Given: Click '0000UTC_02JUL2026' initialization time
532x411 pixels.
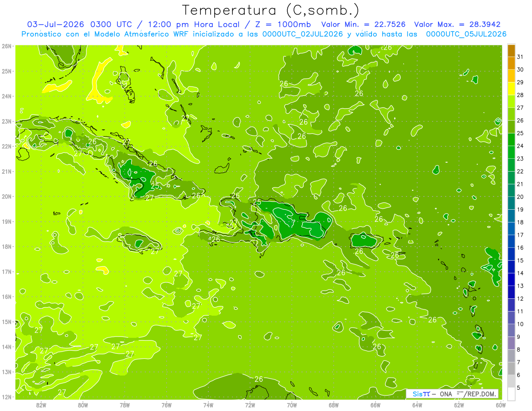Looking at the screenshot, I should point(302,34).
